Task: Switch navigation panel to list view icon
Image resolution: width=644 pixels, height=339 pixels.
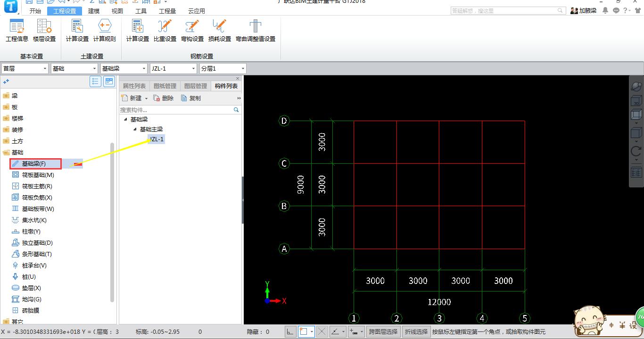Action: coord(95,81)
